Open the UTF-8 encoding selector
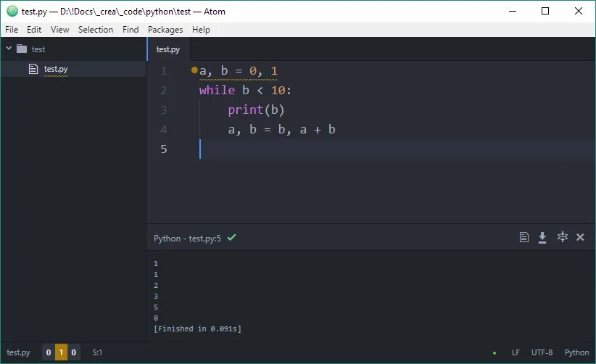Viewport: 596px width, 364px height. 542,352
